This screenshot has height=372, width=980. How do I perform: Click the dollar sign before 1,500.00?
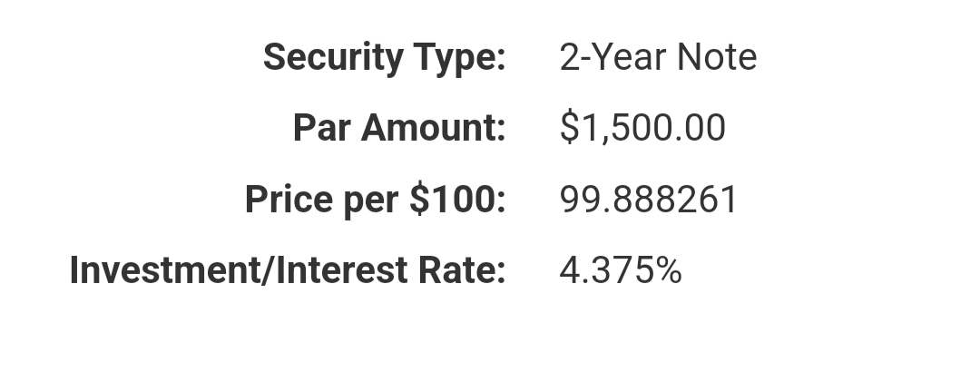coord(569,128)
